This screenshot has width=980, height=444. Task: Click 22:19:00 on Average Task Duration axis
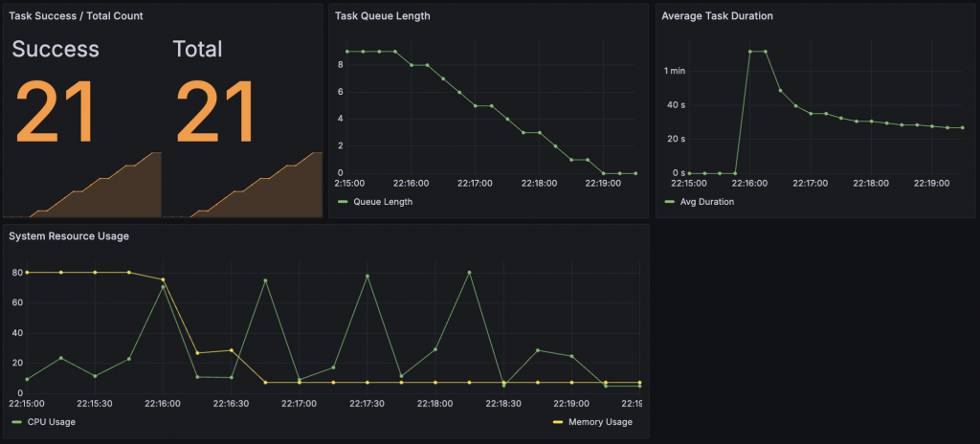click(932, 184)
